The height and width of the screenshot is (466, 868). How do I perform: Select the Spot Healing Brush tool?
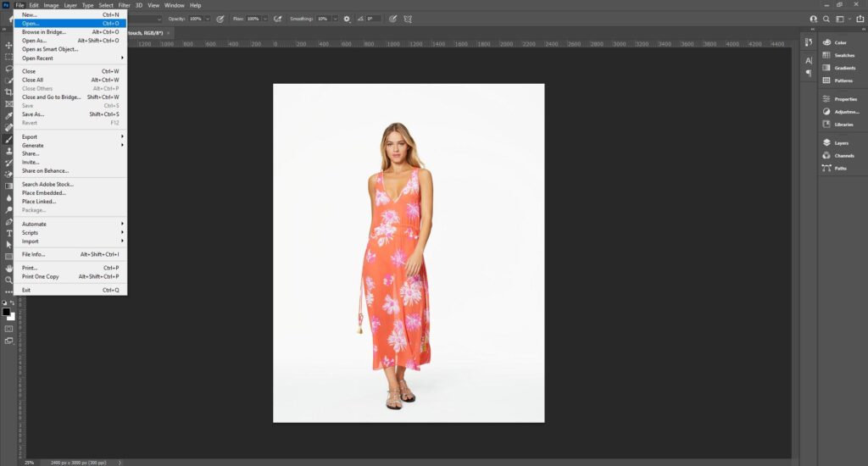(x=8, y=127)
